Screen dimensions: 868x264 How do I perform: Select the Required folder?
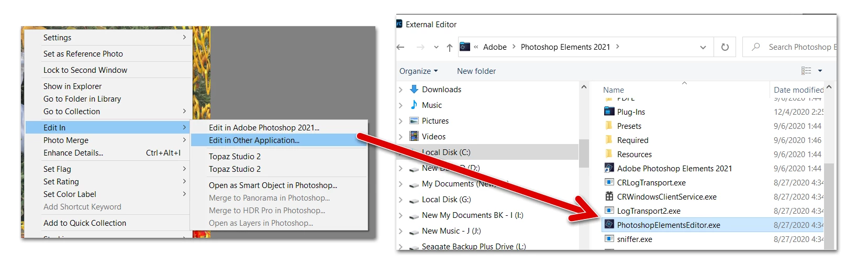632,140
